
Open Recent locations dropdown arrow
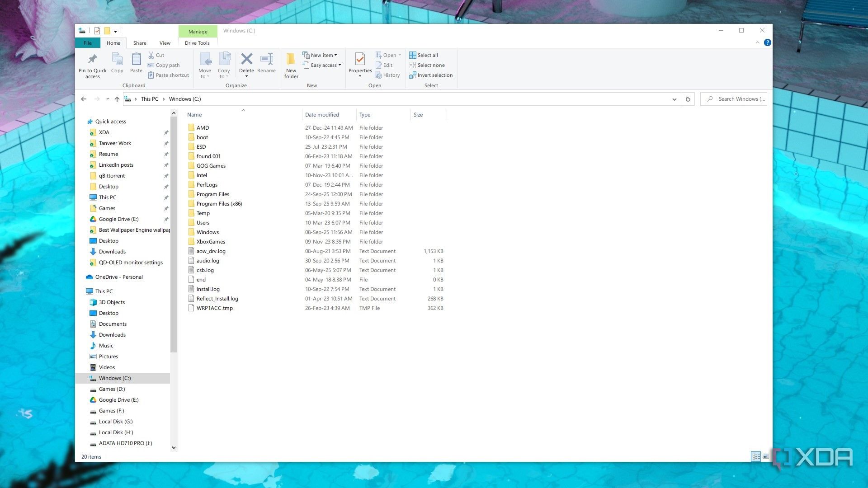[x=108, y=99]
